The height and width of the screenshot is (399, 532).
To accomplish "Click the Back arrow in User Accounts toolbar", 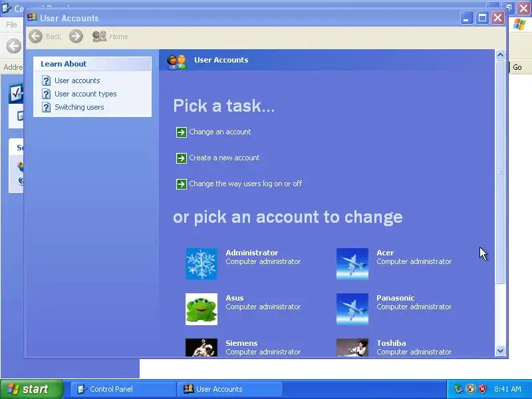I will pos(36,37).
